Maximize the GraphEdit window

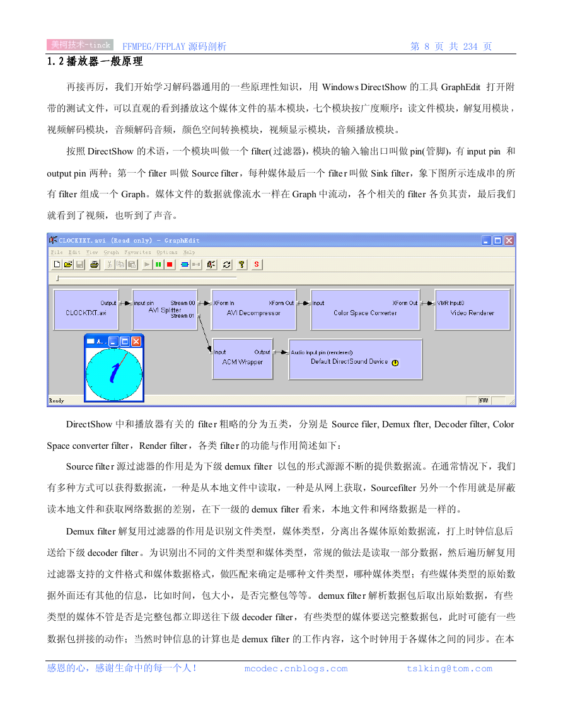[x=497, y=241]
